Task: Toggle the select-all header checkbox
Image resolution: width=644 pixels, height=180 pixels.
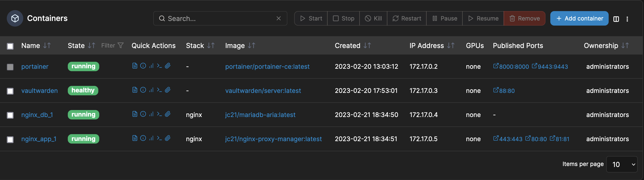Action: 10,46
